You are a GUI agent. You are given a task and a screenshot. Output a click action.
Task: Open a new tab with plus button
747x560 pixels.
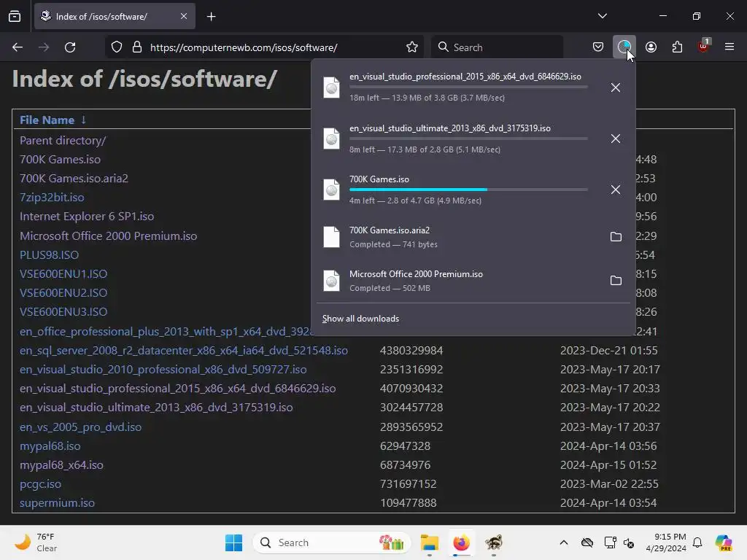coord(211,17)
